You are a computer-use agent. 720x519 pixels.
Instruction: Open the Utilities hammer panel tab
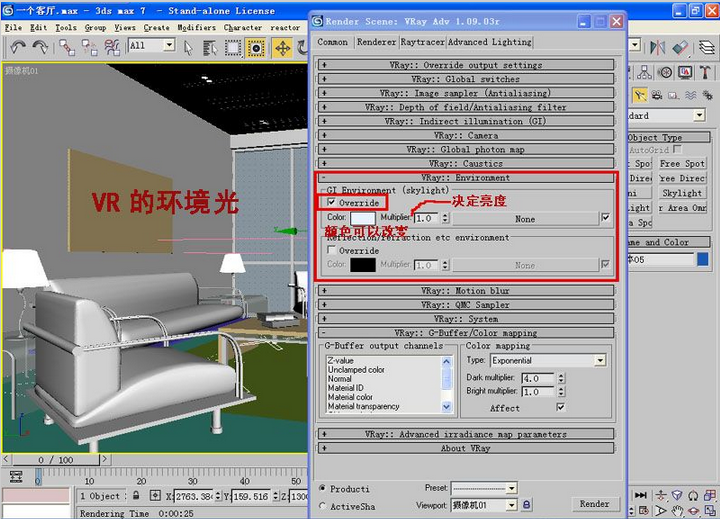pyautogui.click(x=705, y=72)
